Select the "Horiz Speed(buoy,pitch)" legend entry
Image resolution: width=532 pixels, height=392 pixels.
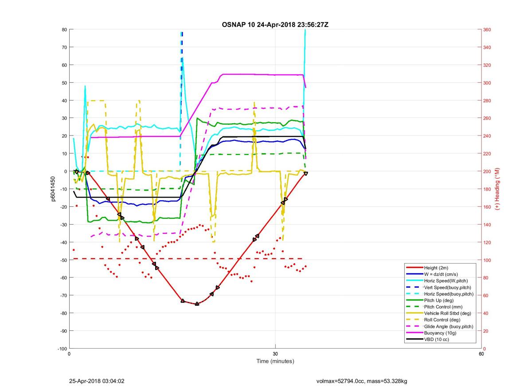point(449,294)
